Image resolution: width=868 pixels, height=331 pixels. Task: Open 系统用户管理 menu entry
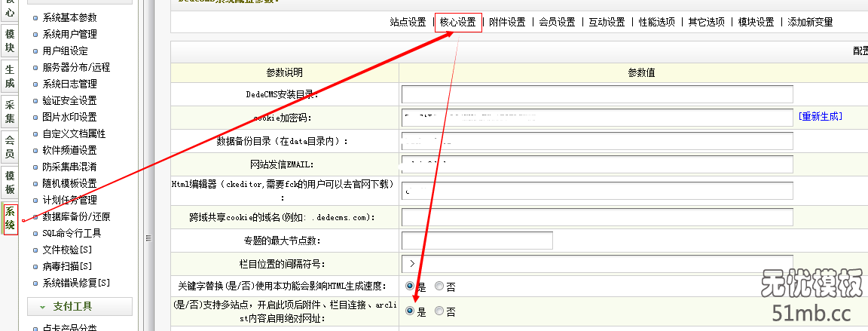69,35
